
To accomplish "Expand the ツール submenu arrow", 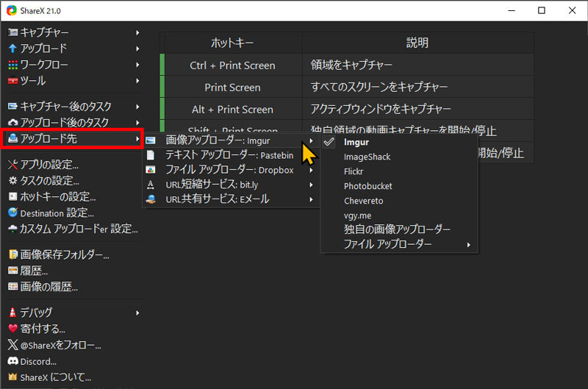I will tap(137, 81).
